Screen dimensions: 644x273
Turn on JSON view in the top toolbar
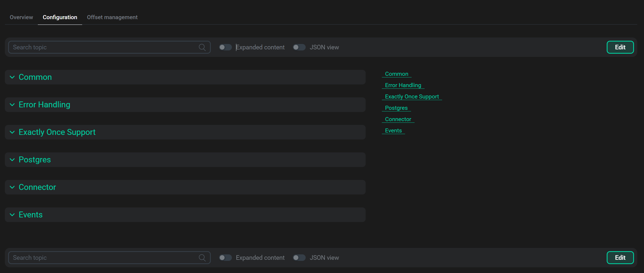coord(299,47)
